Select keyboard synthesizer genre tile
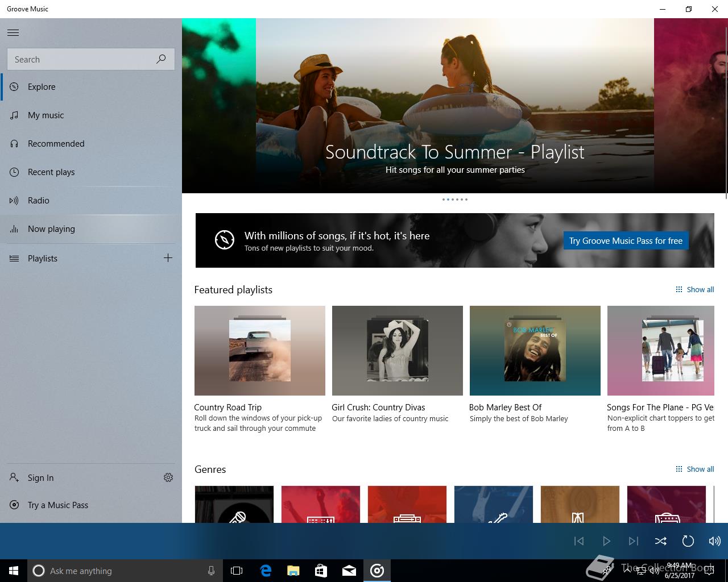Screen dimensions: 728x582 click(321, 505)
